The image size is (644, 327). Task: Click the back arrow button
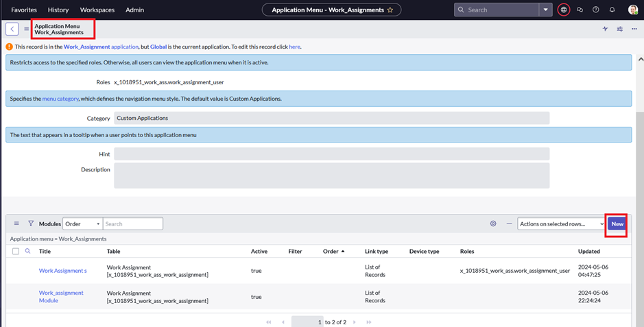pos(12,29)
